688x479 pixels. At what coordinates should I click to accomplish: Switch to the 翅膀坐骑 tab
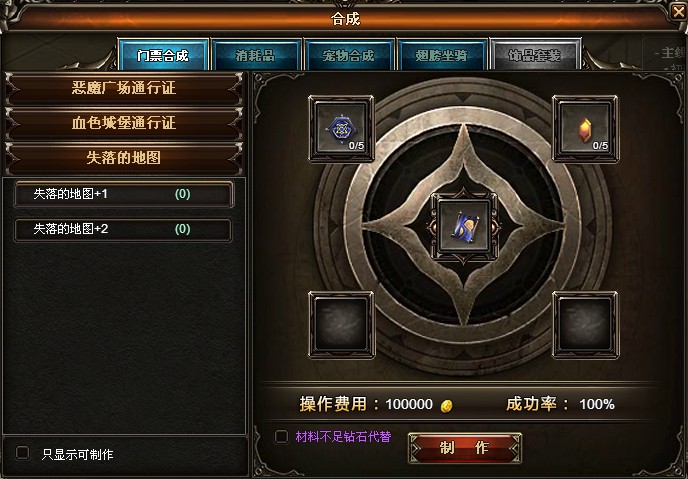point(442,55)
